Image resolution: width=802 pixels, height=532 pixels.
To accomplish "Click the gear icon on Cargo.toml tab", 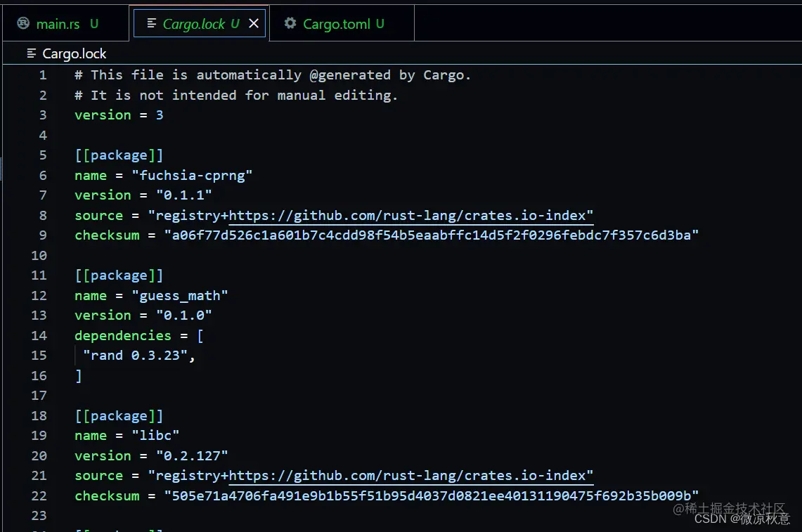I will [290, 23].
